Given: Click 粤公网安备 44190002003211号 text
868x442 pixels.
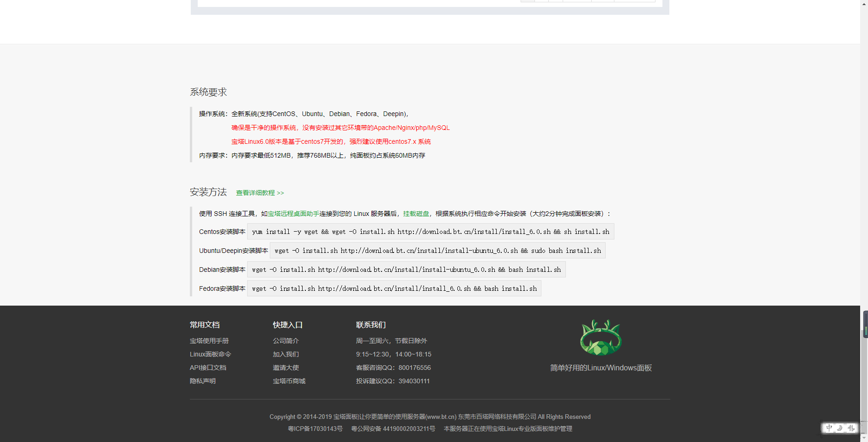Looking at the screenshot, I should 393,429.
